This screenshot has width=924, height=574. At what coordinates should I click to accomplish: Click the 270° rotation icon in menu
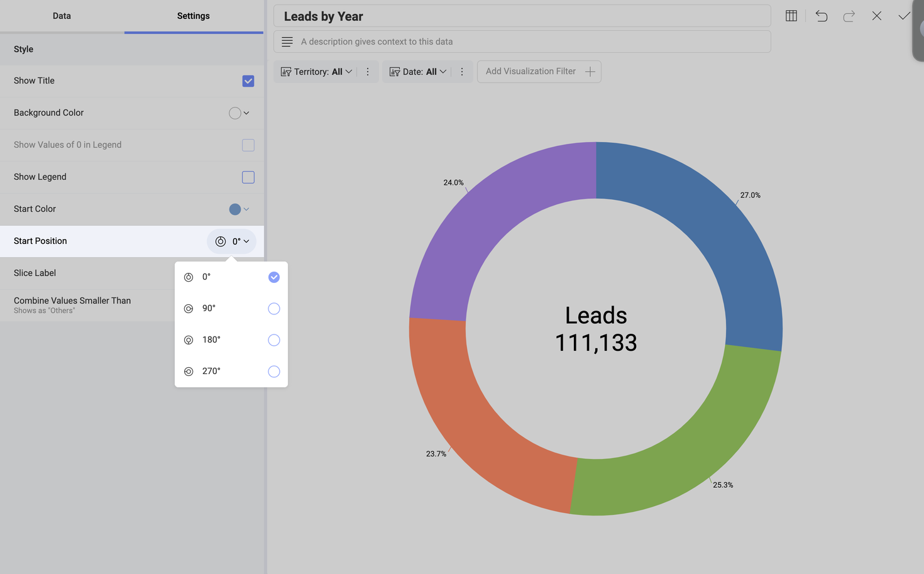[x=189, y=372]
